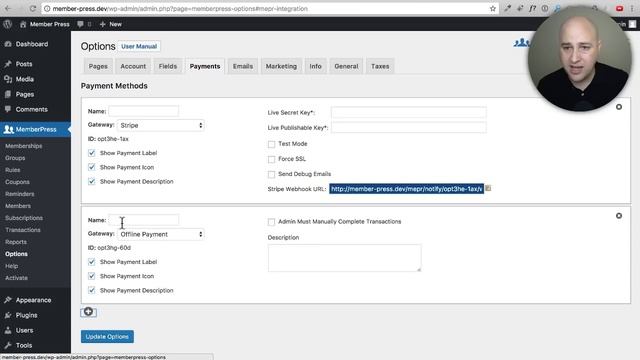Copy Stripe Webhook URL clipboard icon
The height and width of the screenshot is (360, 640).
[x=488, y=189]
